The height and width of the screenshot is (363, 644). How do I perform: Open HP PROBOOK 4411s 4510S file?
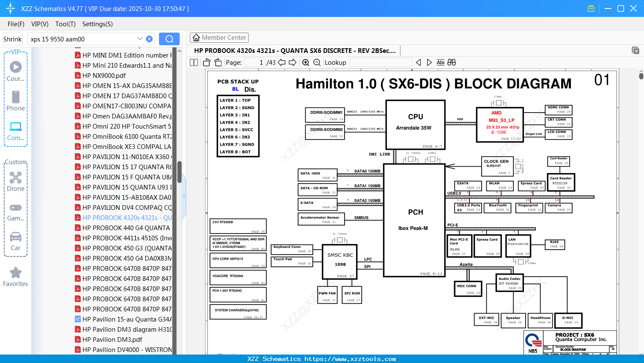(123, 238)
